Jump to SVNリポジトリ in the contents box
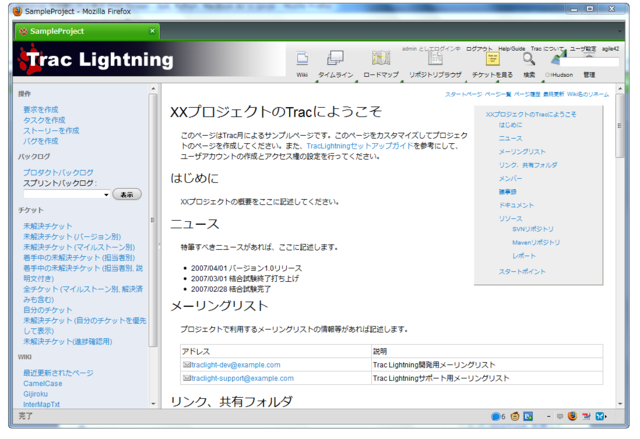This screenshot has height=439, width=640. pyautogui.click(x=533, y=229)
